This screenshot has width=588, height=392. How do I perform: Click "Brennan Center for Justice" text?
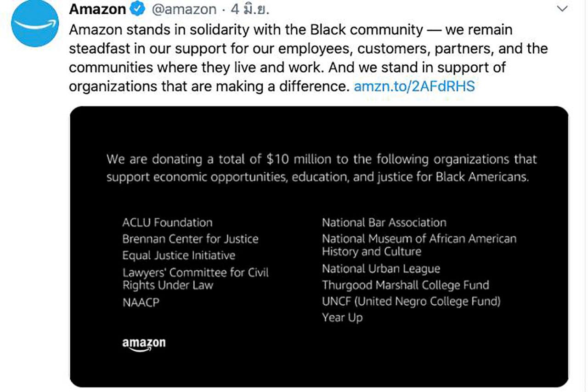tap(190, 239)
